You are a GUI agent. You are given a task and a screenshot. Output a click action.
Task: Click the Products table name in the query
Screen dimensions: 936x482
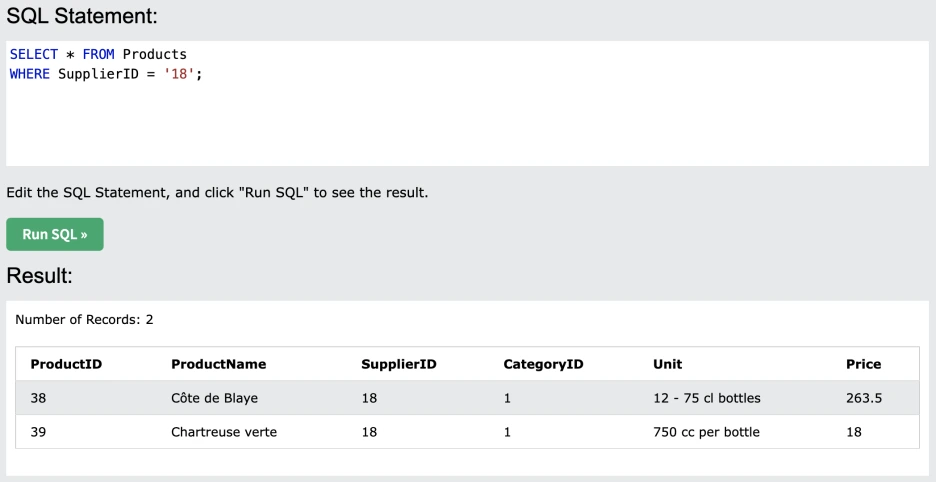(x=154, y=54)
